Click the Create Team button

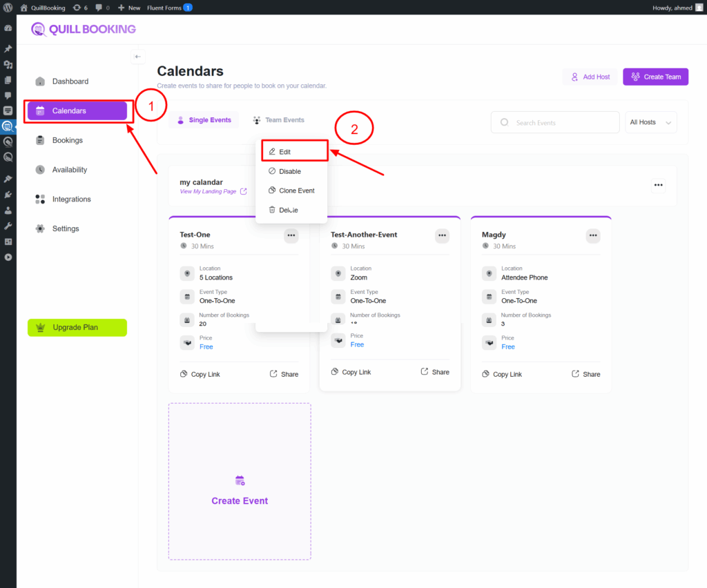[655, 77]
